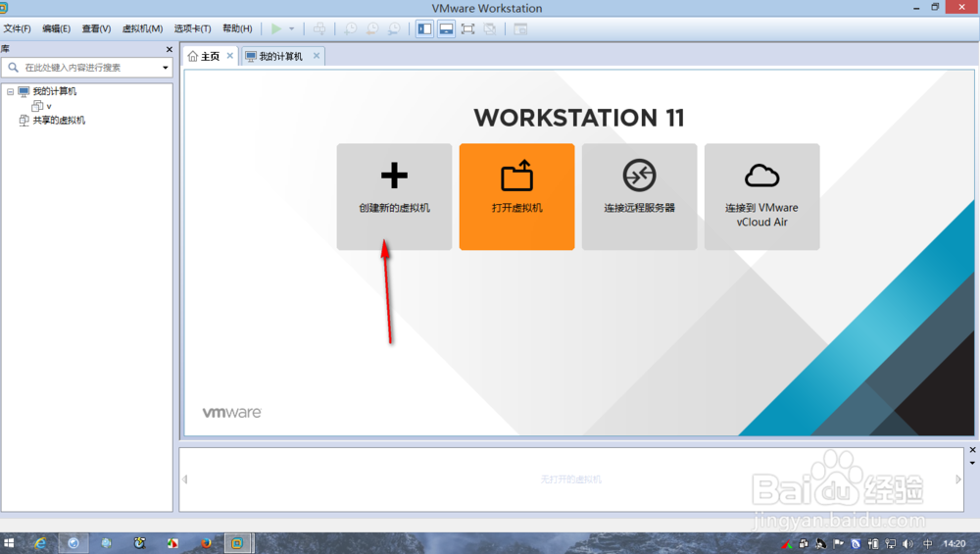Open thumbnail bar options dropdown arrow
Screen dimensions: 980x554
[972, 464]
